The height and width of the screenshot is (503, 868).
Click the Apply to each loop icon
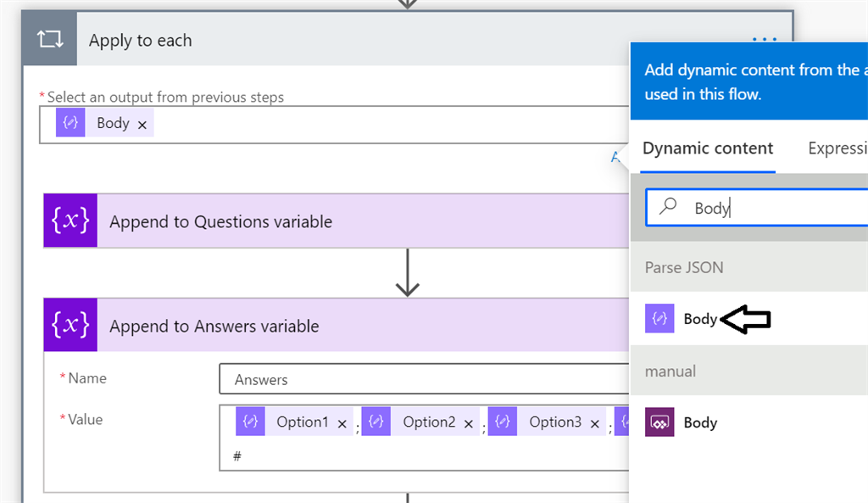49,40
